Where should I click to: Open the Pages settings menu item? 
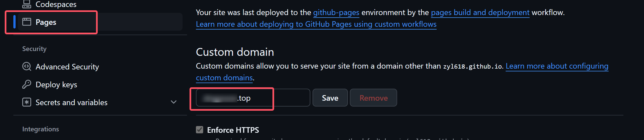100,22
